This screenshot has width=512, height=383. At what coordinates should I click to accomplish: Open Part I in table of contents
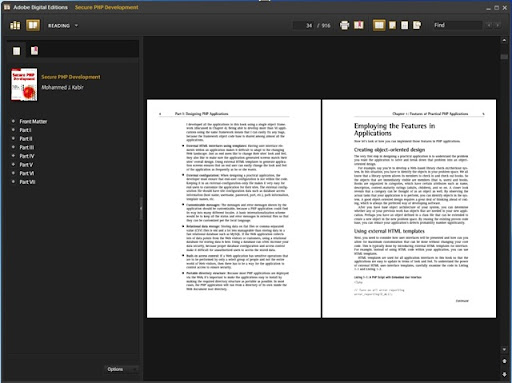point(25,130)
